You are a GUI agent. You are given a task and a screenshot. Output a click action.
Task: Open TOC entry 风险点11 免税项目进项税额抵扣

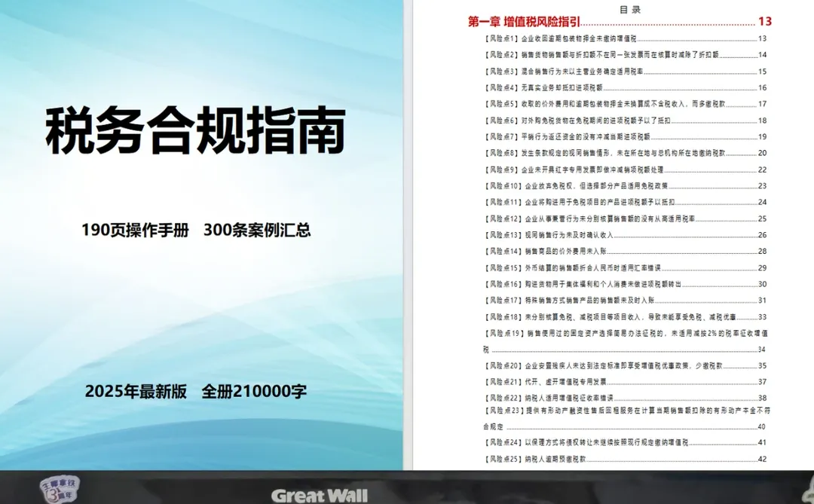click(x=625, y=202)
